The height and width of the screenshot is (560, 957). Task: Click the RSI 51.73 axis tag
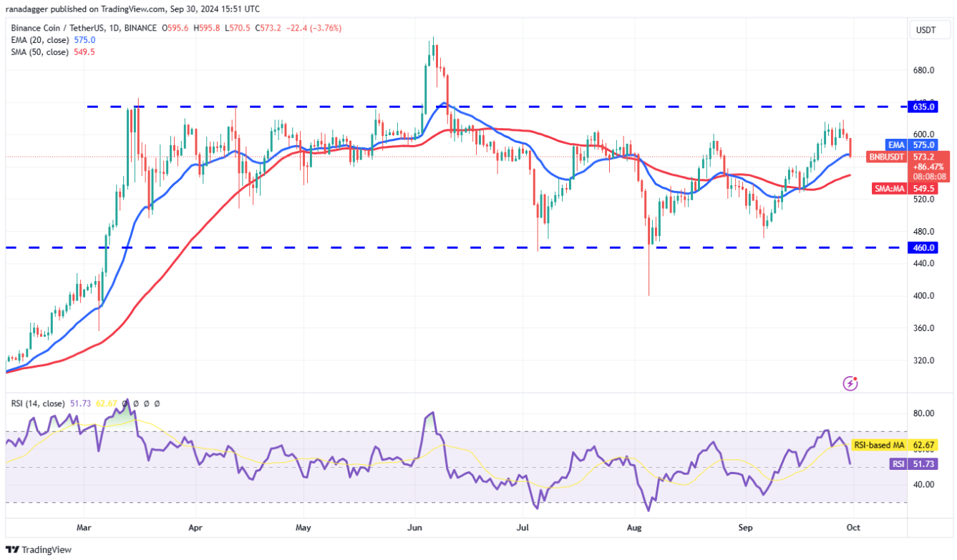[914, 464]
